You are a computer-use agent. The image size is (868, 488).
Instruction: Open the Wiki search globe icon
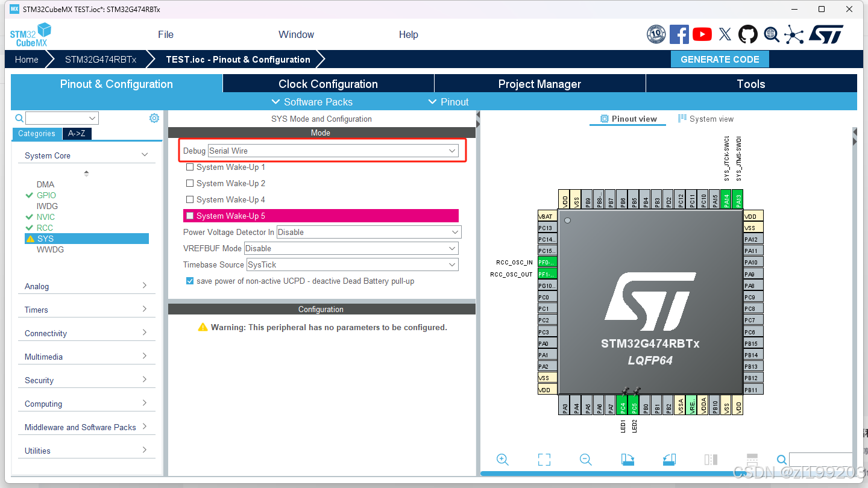pos(772,34)
